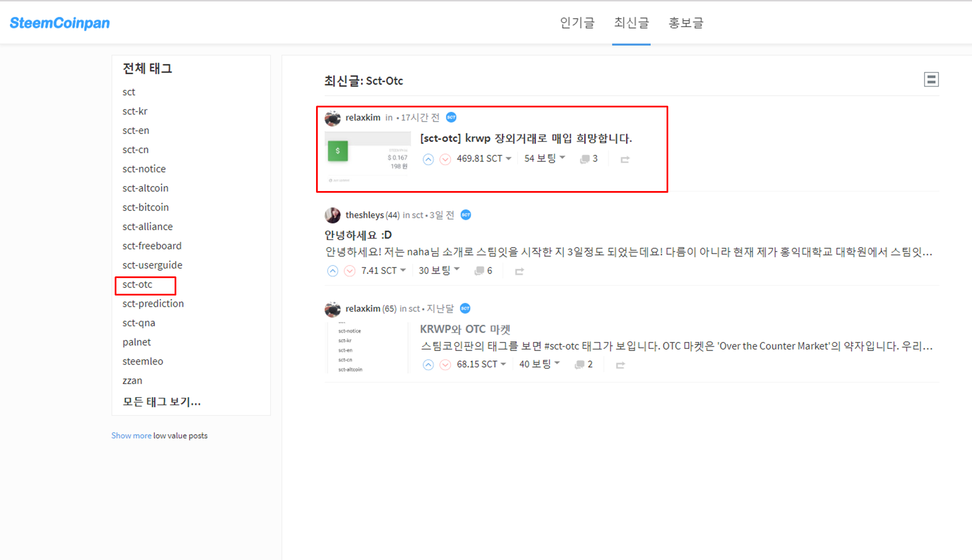Select the sct-freeboard tag
Screen dimensions: 972x560
pyautogui.click(x=152, y=245)
